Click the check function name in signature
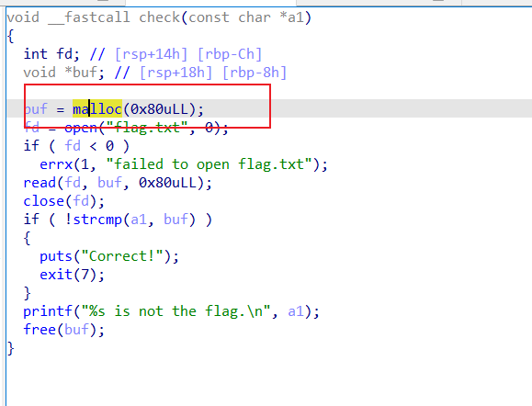This screenshot has width=532, height=406. coord(159,17)
